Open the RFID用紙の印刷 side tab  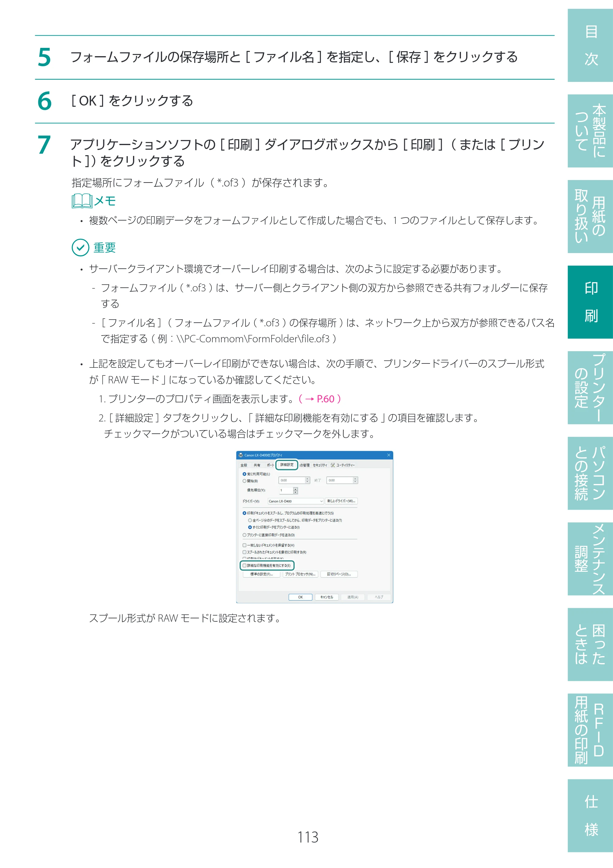click(x=590, y=730)
